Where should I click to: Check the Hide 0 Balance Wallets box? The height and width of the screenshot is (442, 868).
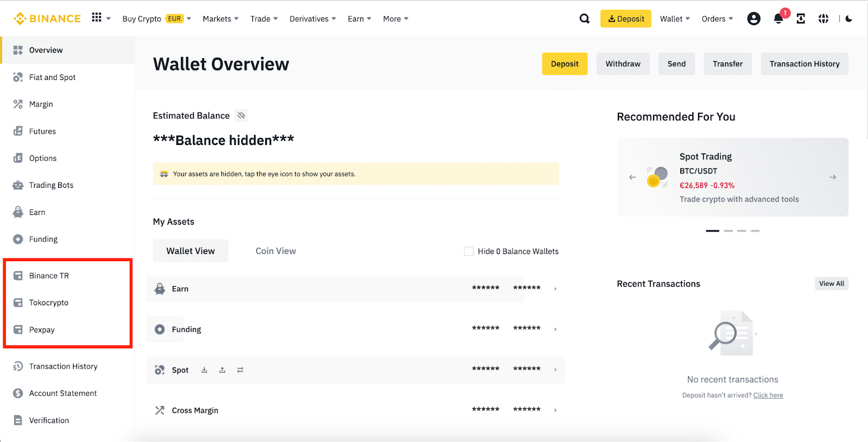469,251
